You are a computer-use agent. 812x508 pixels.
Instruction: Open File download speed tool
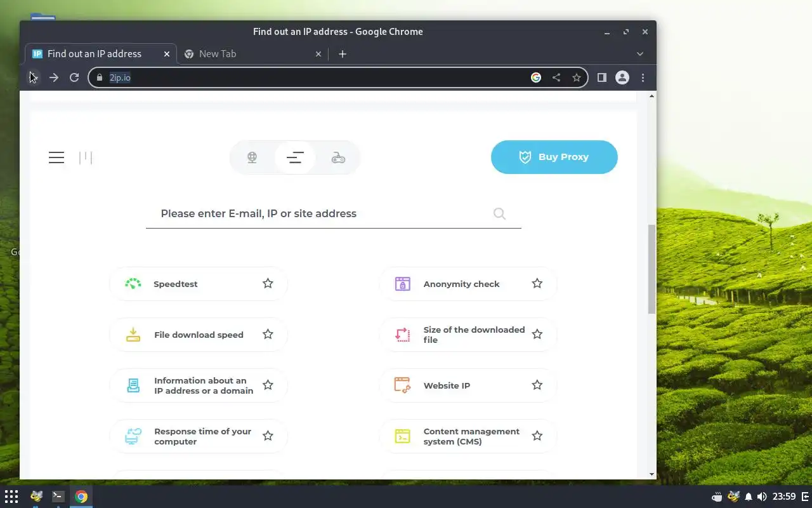[x=198, y=335]
